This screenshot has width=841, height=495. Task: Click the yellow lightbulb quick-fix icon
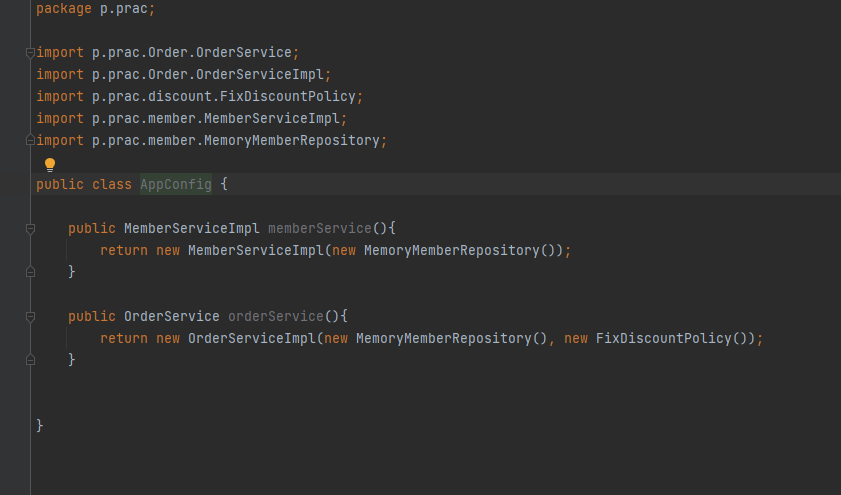click(50, 165)
